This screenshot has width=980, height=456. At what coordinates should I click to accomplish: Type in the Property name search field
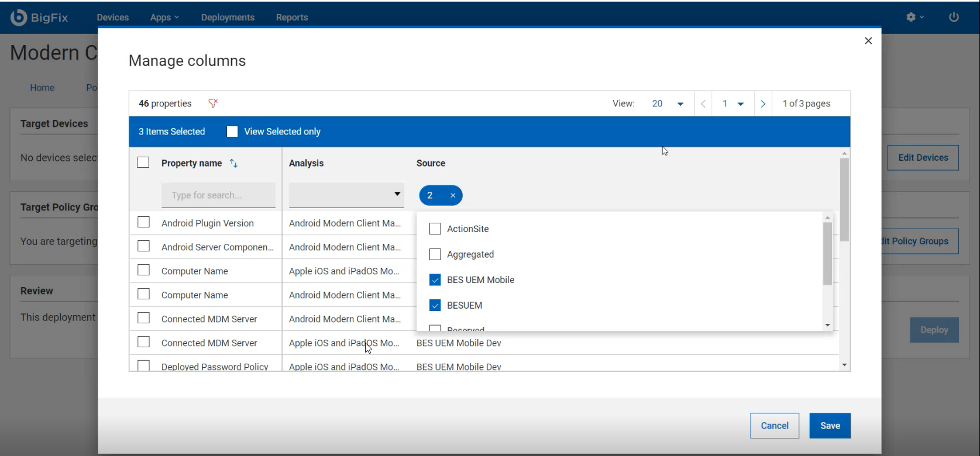(218, 195)
